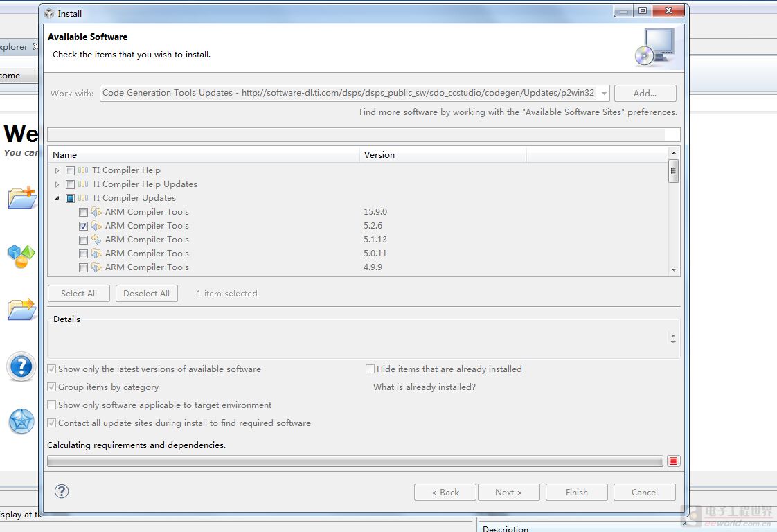Open the Available Software Sites preferences link

[x=573, y=112]
